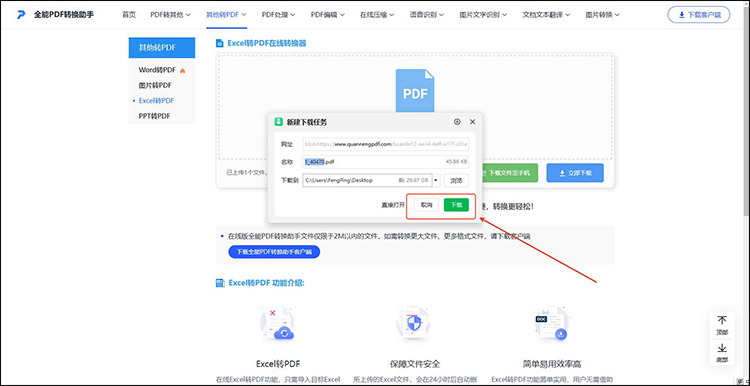Expand the PDF编辑 dropdown menu
Viewport: 750px width, 386px height.
pyautogui.click(x=328, y=15)
